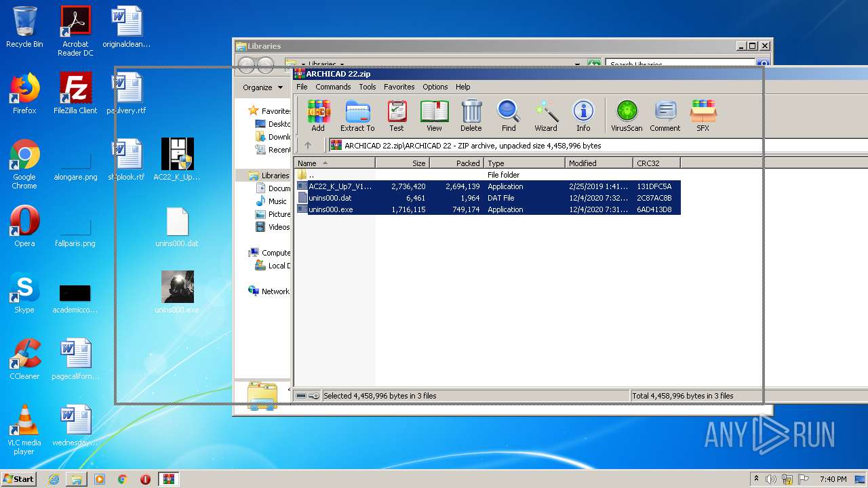Click the Extract To toolbar icon

point(357,115)
